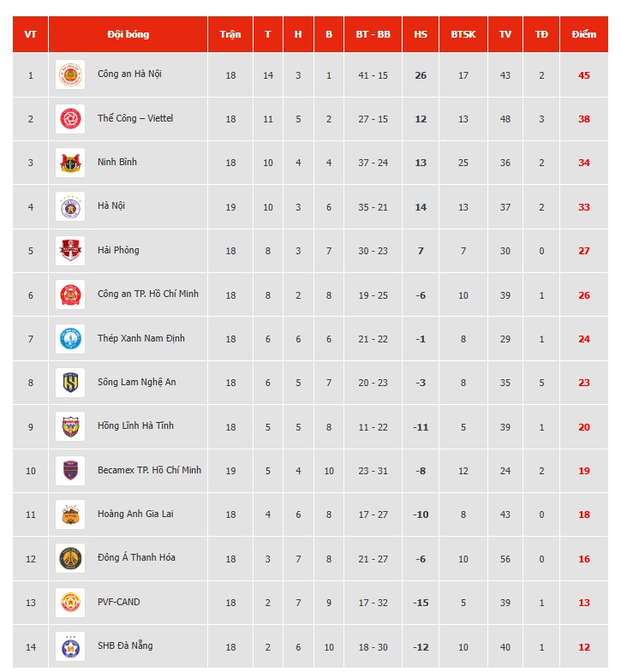The image size is (621, 672).
Task: Select the Hải Phòng team name
Action: [118, 251]
